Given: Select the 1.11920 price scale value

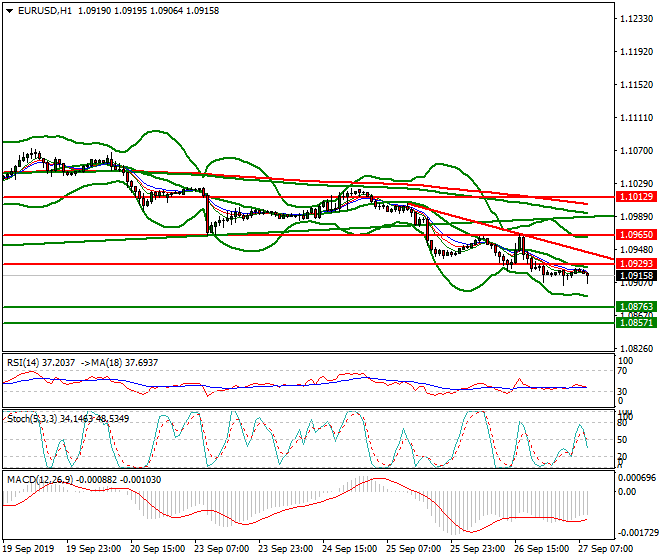Looking at the screenshot, I should tap(637, 52).
